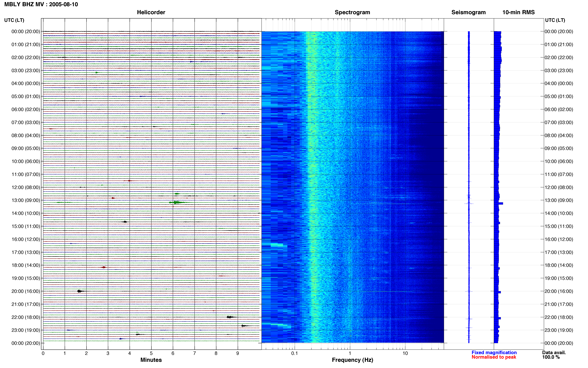The image size is (588, 368).
Task: Click the frequency tick label '1'
Action: [x=350, y=353]
